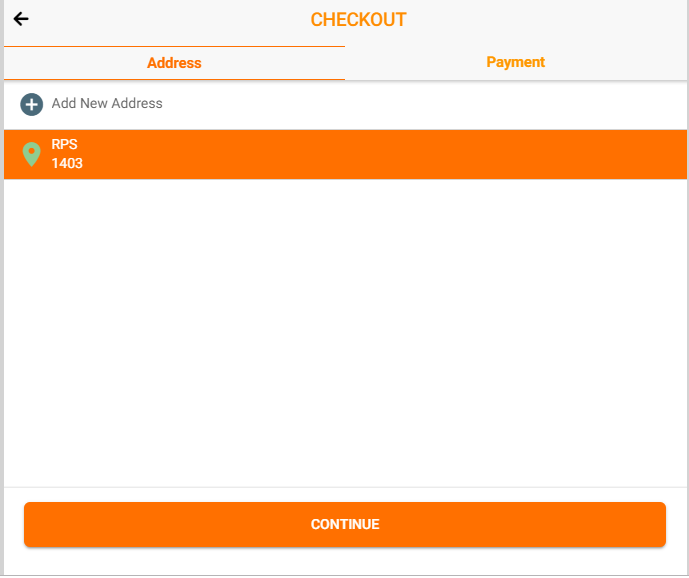Screen dimensions: 689x578
Task: Switch to the Payment tab
Action: coord(516,62)
